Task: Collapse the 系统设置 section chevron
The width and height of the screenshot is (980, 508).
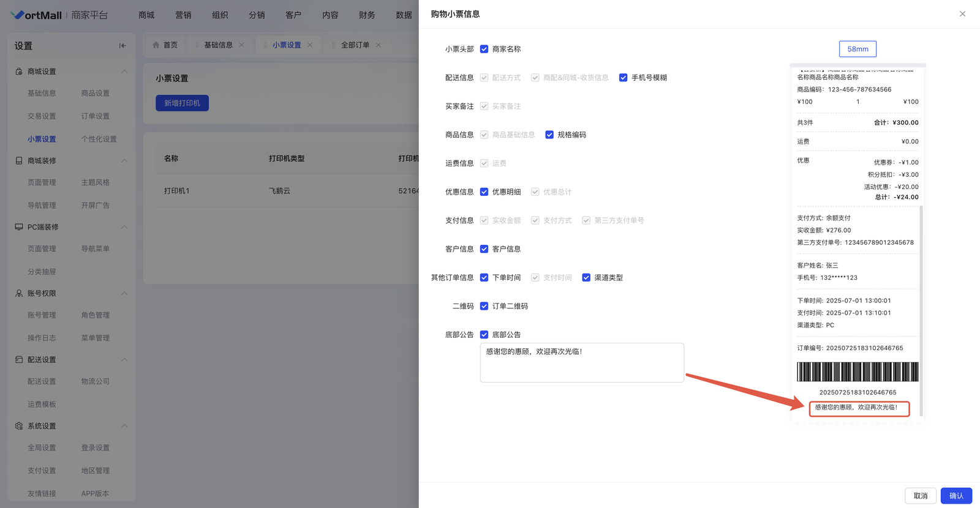Action: coord(124,426)
